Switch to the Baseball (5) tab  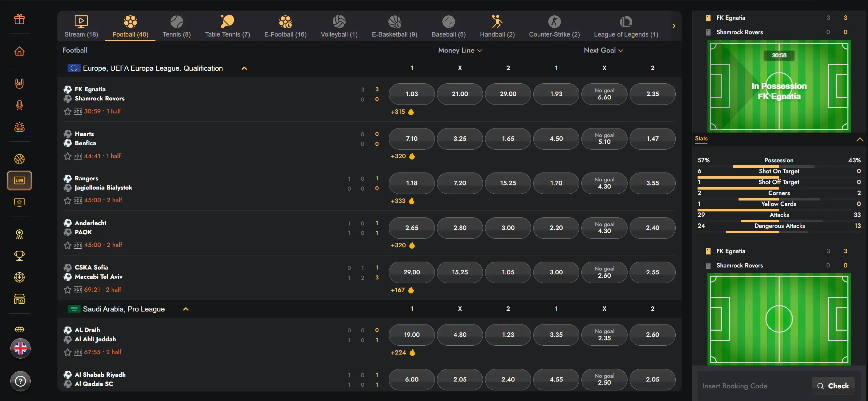tap(449, 26)
